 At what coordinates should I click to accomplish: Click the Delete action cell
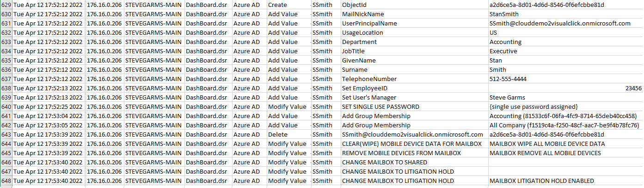278,134
